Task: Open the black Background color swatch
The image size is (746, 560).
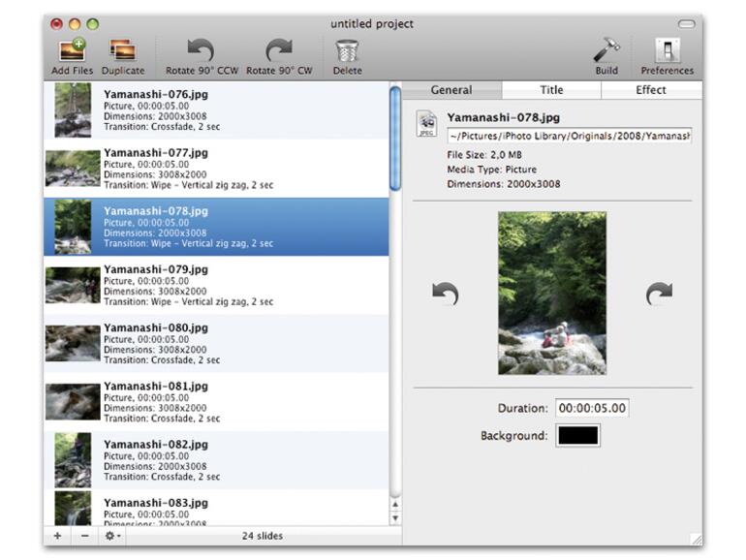Action: tap(577, 436)
